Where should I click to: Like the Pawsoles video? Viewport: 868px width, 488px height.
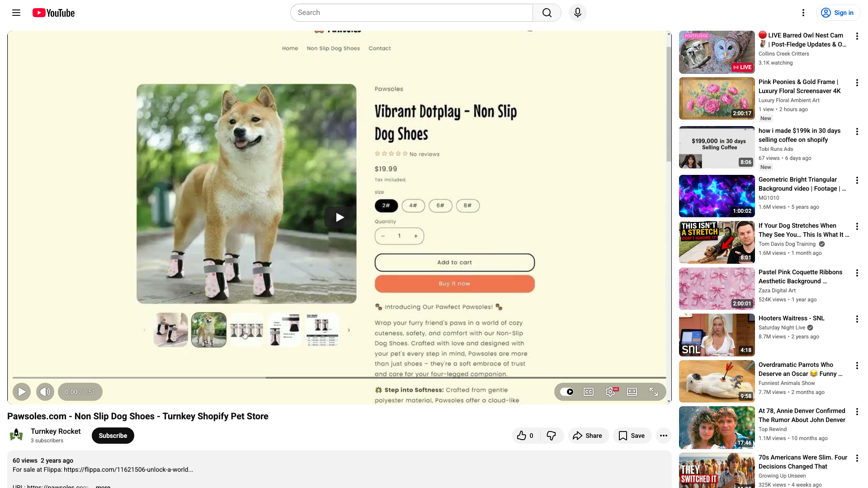(x=525, y=436)
